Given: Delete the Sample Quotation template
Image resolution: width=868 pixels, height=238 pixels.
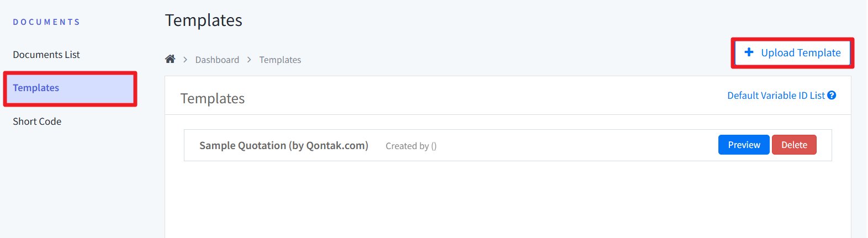Looking at the screenshot, I should [793, 145].
